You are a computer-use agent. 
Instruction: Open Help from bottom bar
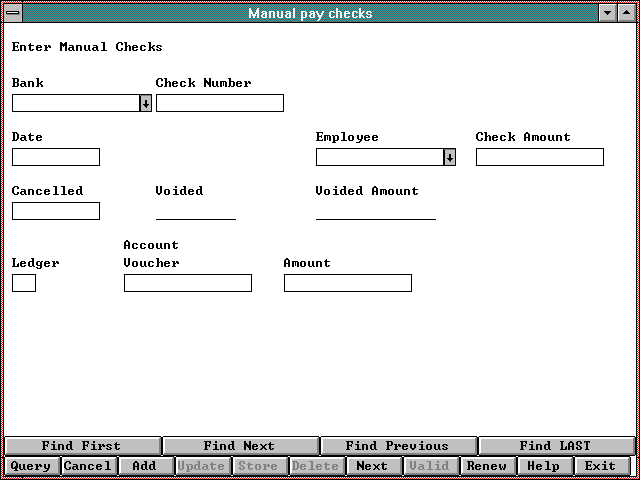543,466
